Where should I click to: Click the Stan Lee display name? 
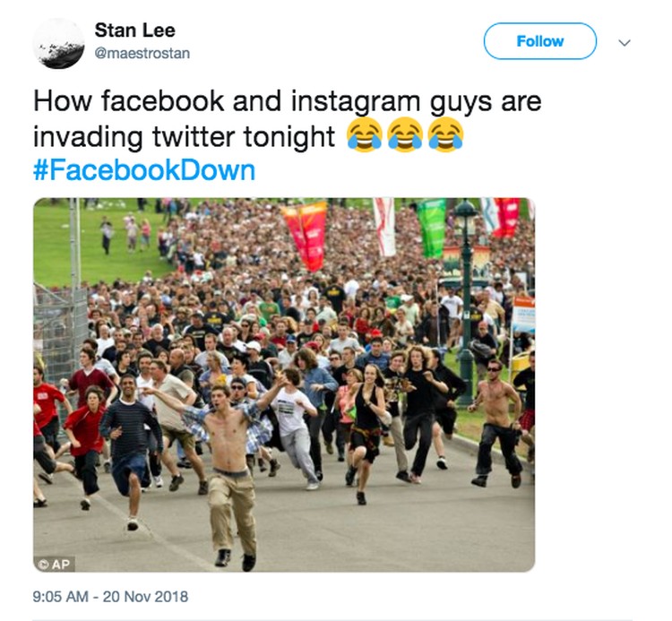135,30
